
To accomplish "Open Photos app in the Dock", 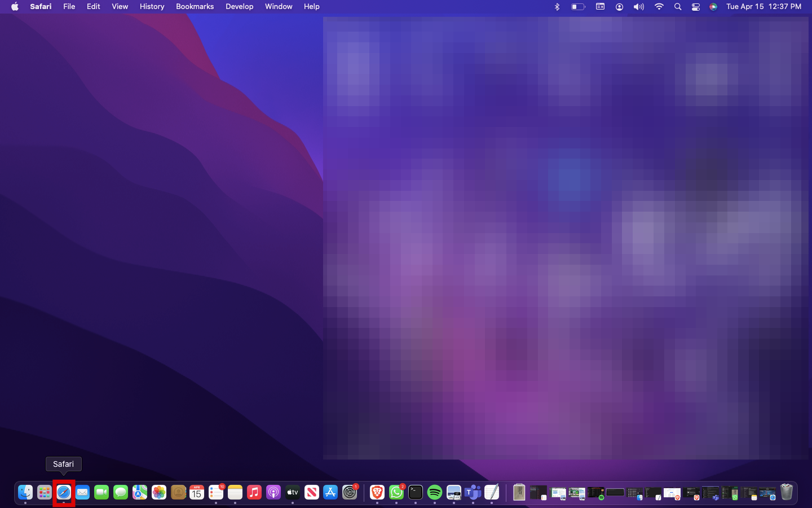I will (x=159, y=492).
